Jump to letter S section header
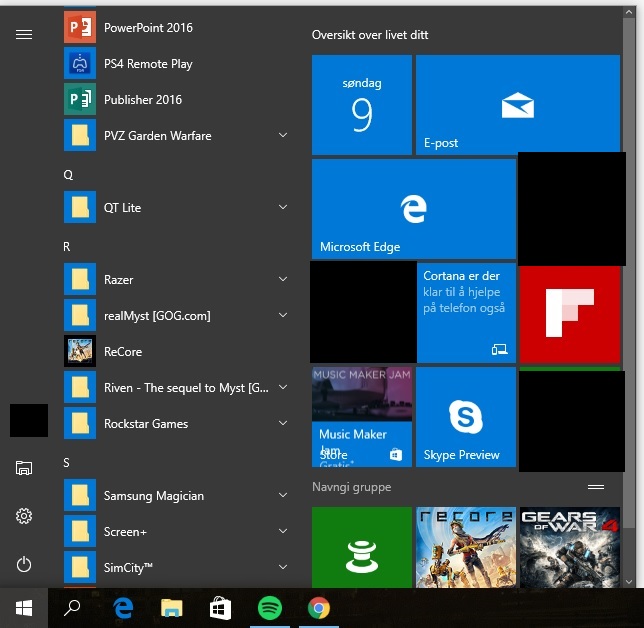Viewport: 644px width, 628px height. pos(67,463)
